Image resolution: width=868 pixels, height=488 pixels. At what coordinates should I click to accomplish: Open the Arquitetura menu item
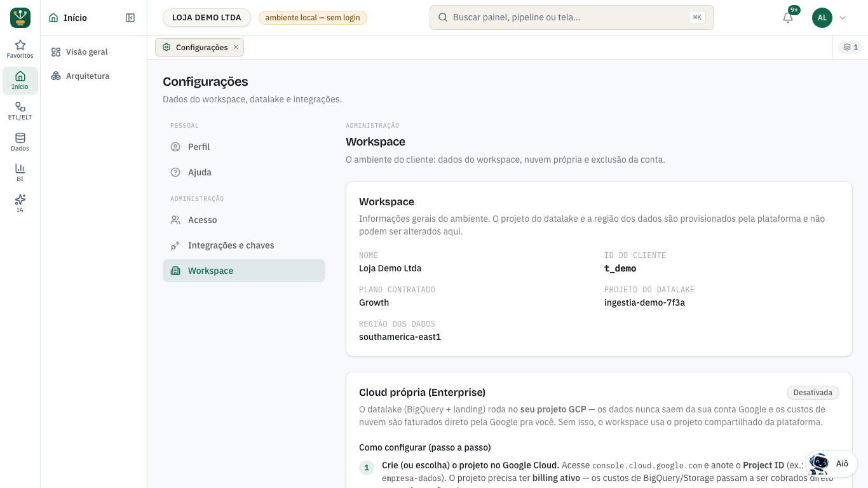click(94, 76)
